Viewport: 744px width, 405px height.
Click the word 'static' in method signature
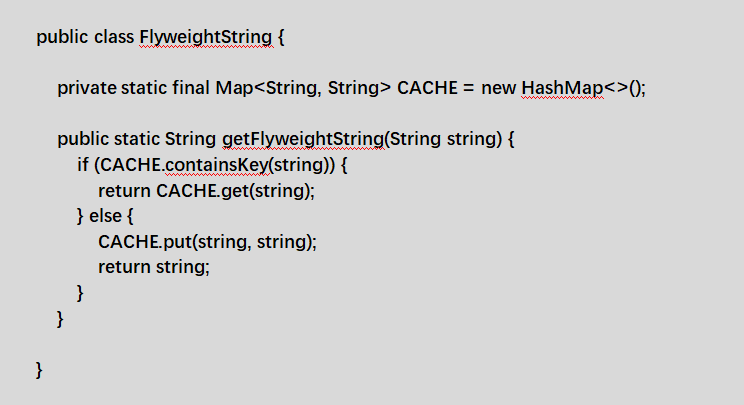point(137,139)
